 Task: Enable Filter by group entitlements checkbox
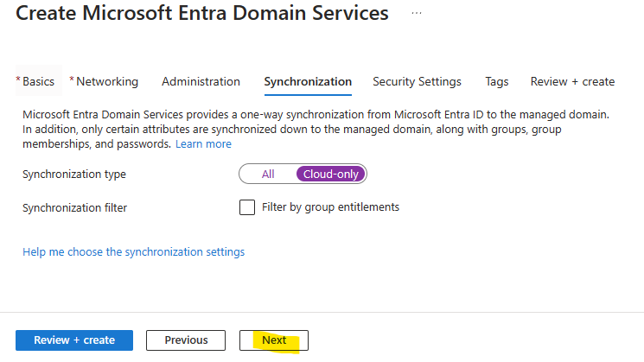click(x=247, y=207)
